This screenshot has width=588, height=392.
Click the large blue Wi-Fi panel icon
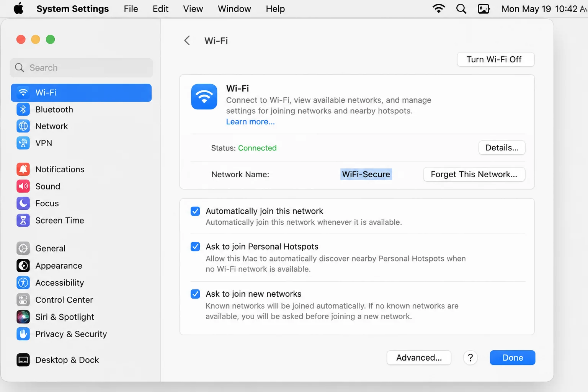coord(204,97)
